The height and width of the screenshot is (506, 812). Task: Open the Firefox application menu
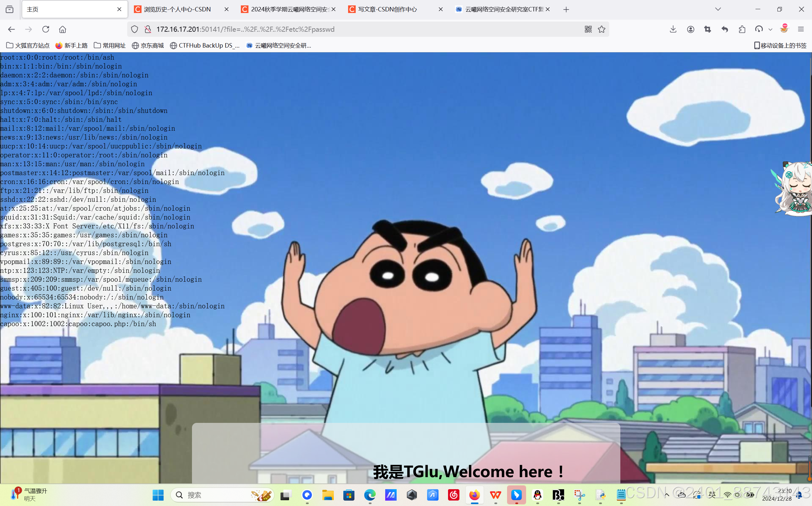801,29
